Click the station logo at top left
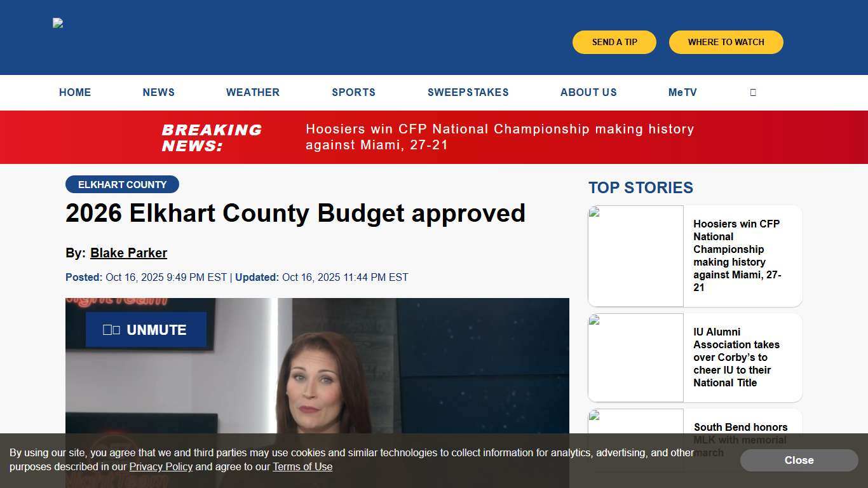This screenshot has height=488, width=868. point(57,23)
